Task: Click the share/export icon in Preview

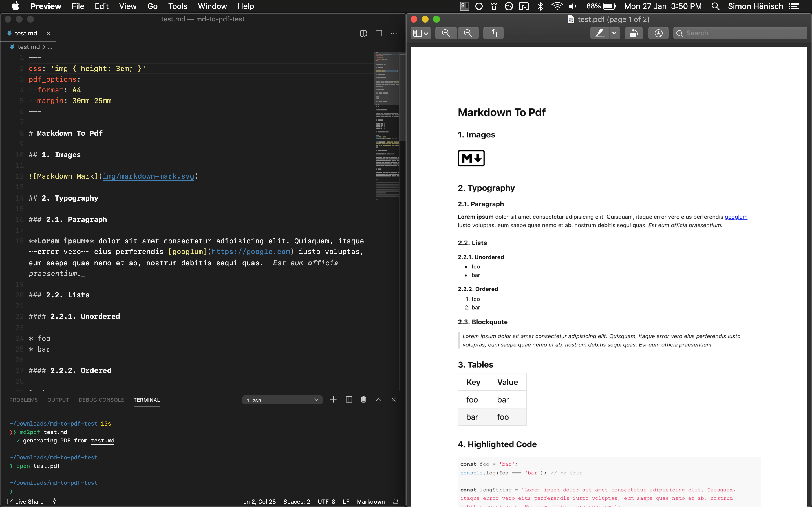Action: pos(493,33)
